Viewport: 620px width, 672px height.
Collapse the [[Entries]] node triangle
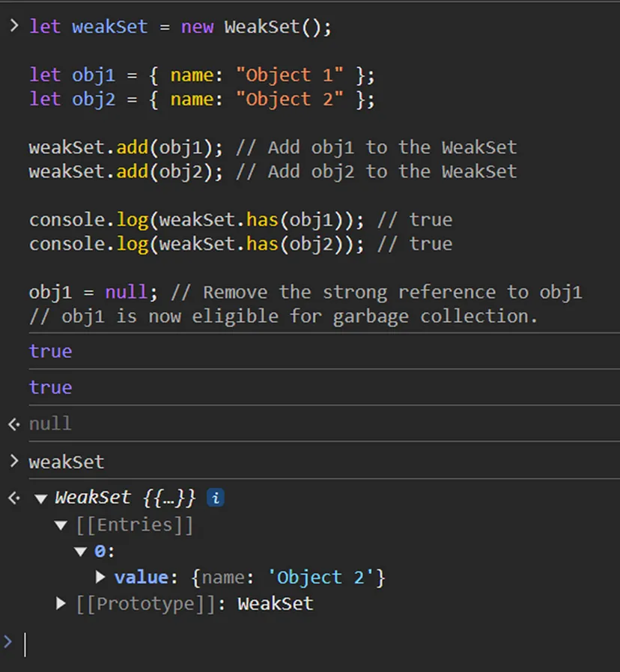[61, 525]
